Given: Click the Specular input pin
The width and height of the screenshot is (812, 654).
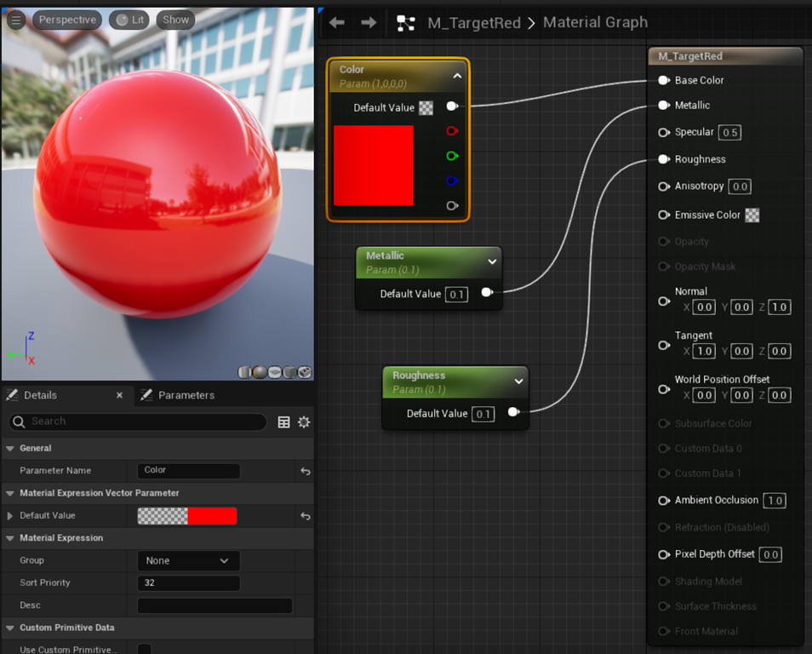Looking at the screenshot, I should tap(664, 133).
